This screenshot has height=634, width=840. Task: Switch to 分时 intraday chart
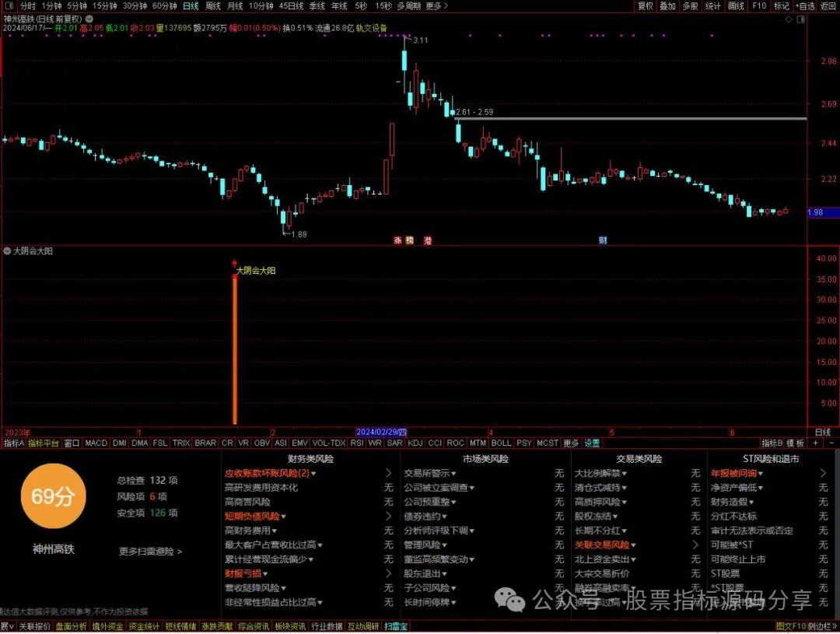(28, 6)
